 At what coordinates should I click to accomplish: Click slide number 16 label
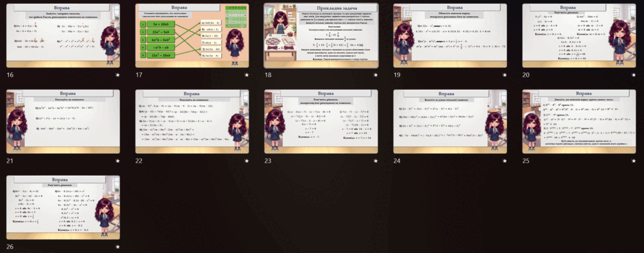coord(10,75)
